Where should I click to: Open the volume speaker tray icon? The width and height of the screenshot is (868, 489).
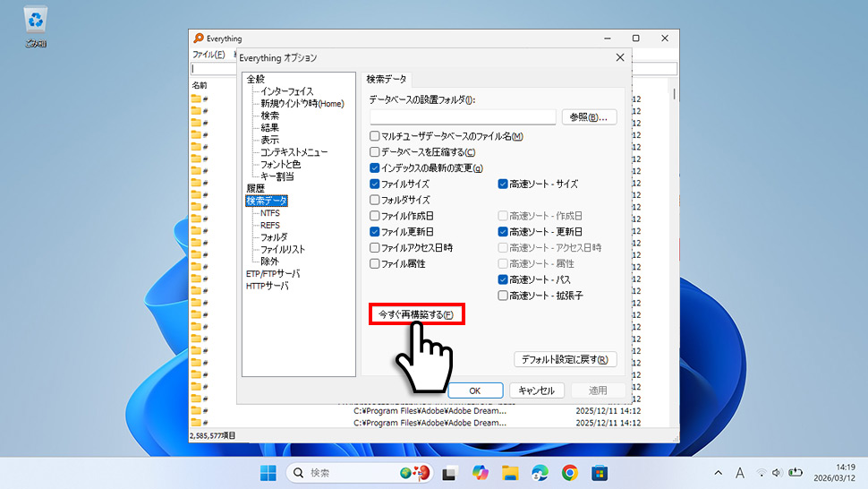(777, 473)
